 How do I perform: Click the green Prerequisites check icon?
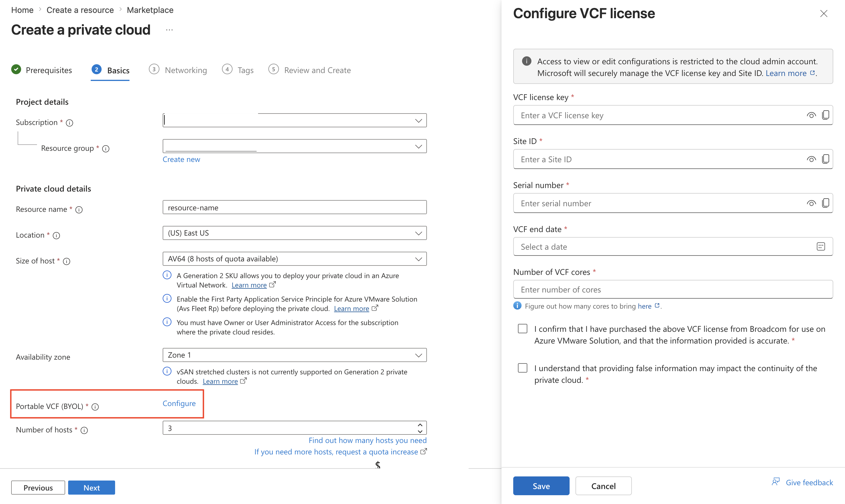pos(16,69)
